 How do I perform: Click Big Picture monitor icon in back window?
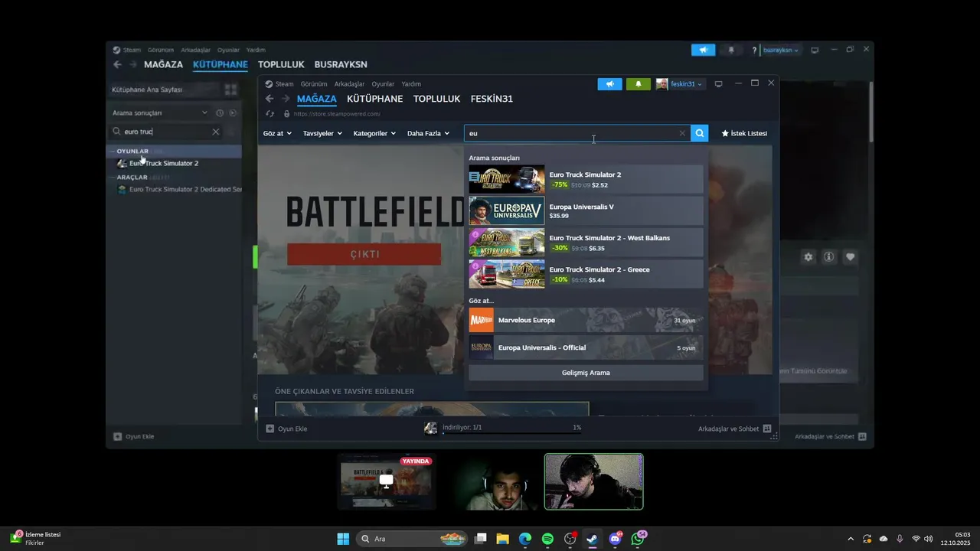(x=815, y=51)
